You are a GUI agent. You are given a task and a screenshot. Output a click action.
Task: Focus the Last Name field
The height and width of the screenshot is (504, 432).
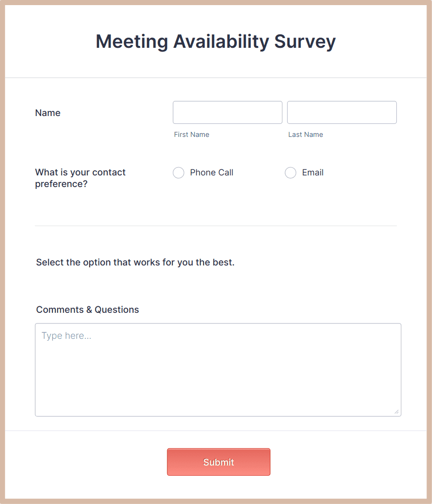pyautogui.click(x=341, y=112)
